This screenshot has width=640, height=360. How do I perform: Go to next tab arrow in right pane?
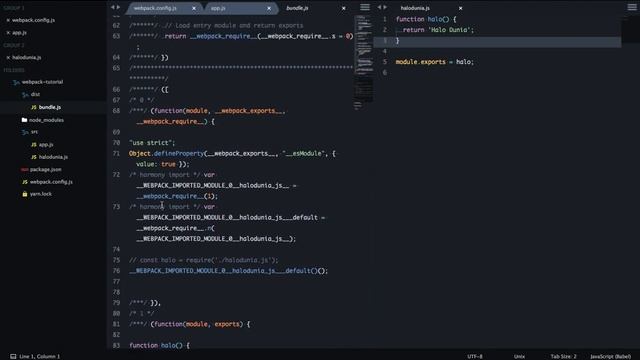pyautogui.click(x=385, y=7)
